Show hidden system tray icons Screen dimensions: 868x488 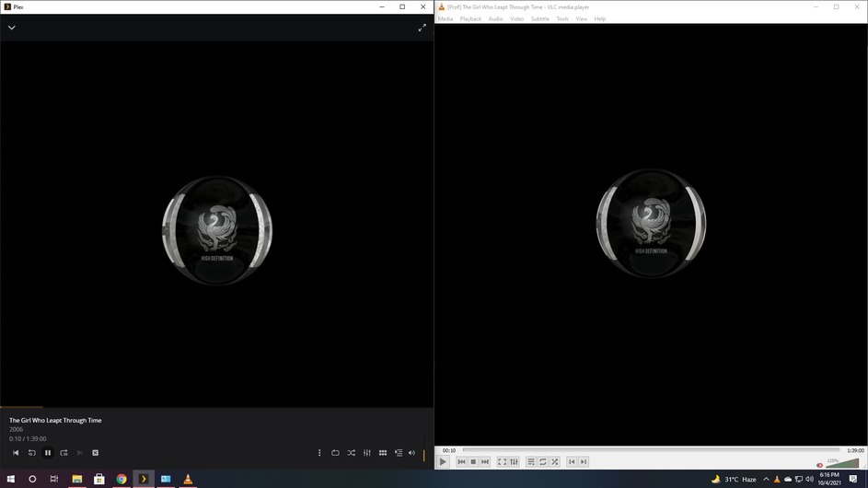click(766, 479)
